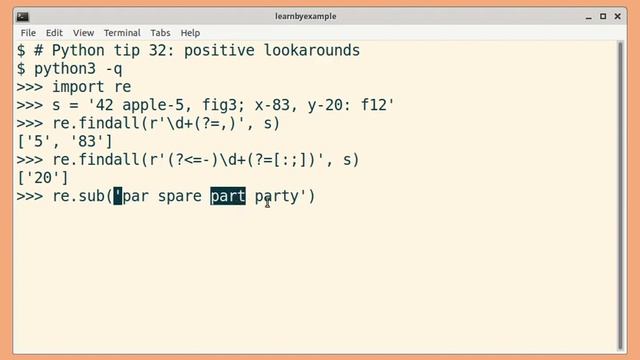Click the highlighted word 'part'
Screen dimensions: 640x360
pos(228,196)
